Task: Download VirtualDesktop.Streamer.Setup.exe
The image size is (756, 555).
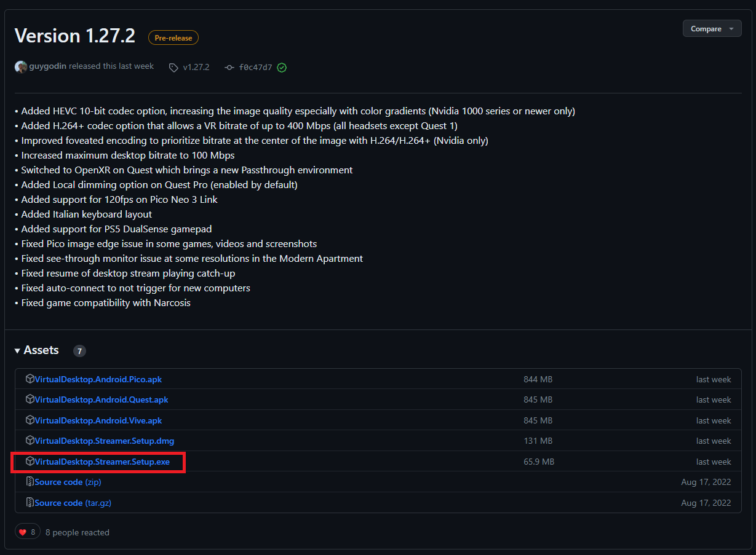Action: [102, 462]
